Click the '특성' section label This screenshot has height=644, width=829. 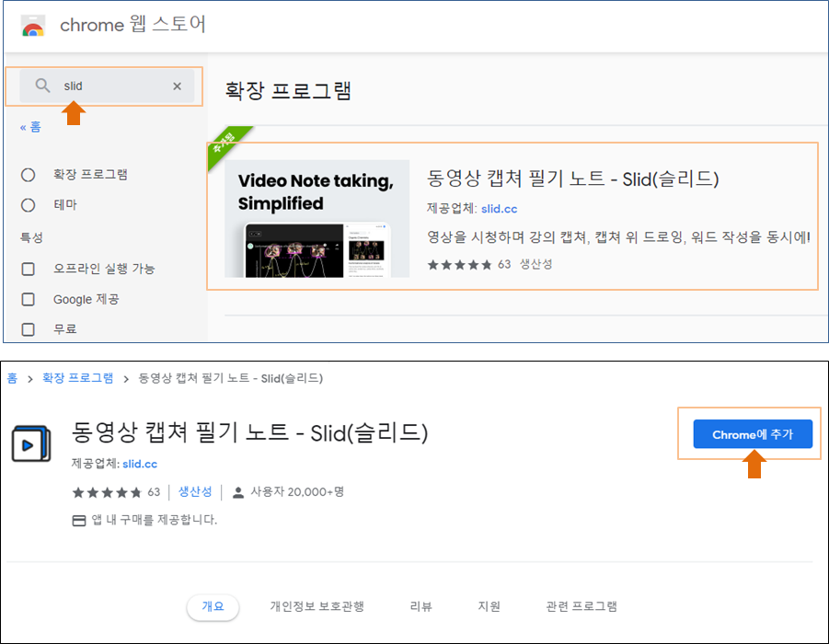31,237
